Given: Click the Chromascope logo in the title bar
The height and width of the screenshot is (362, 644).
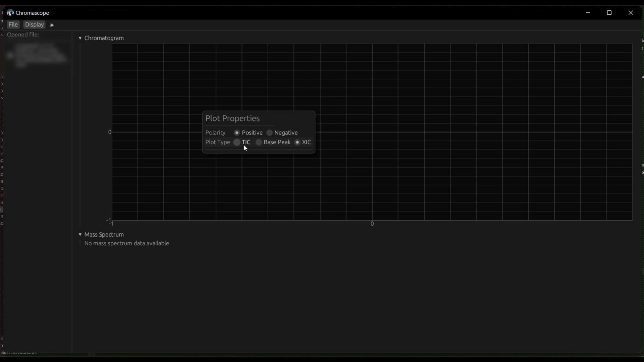Looking at the screenshot, I should click(x=10, y=13).
